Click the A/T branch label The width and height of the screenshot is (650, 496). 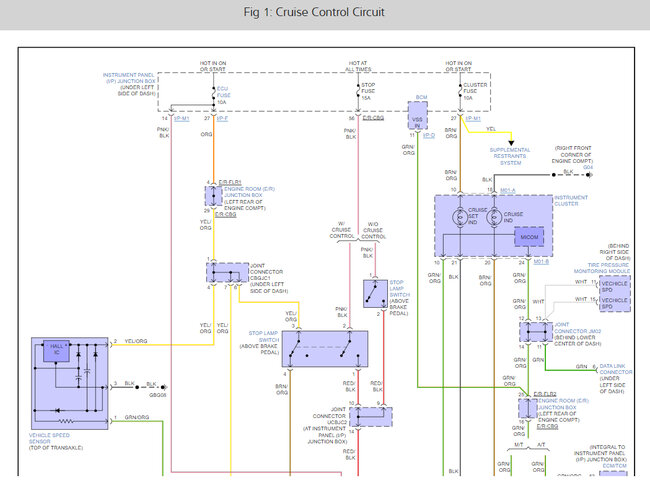(541, 445)
